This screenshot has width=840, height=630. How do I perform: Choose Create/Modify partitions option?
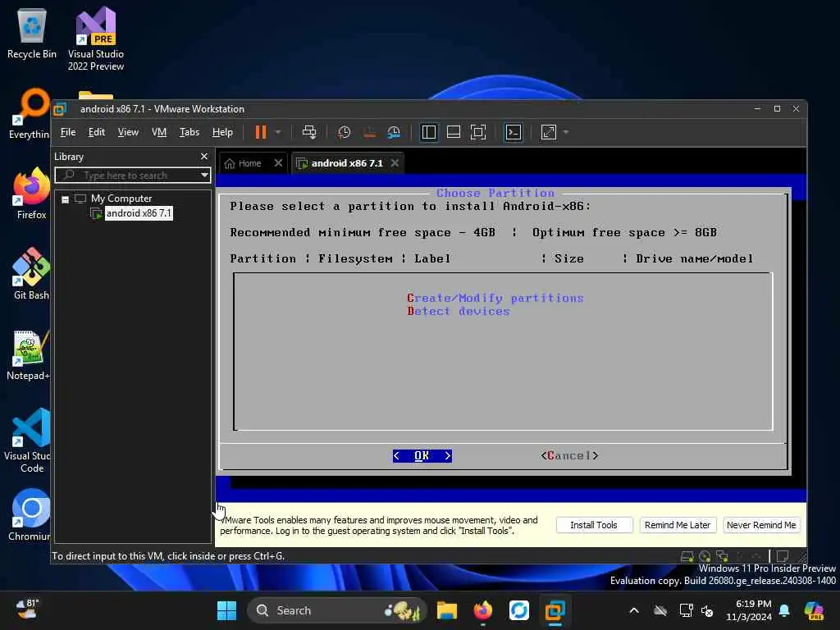coord(495,298)
